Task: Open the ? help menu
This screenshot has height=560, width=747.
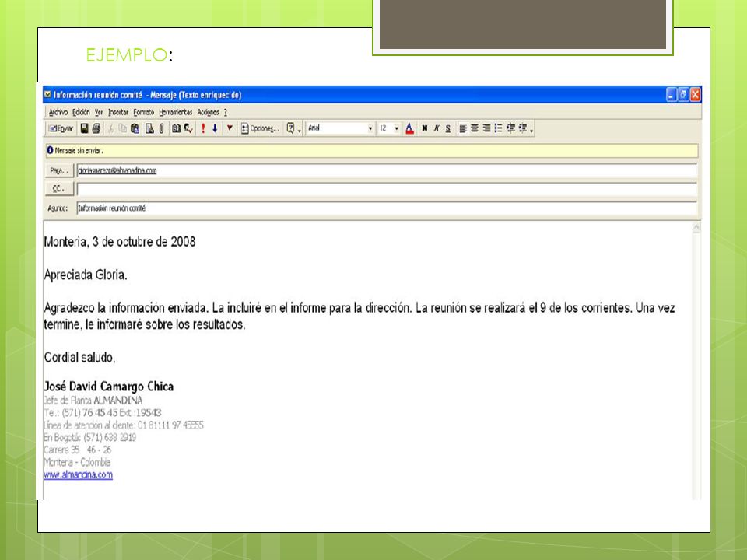Action: (226, 112)
